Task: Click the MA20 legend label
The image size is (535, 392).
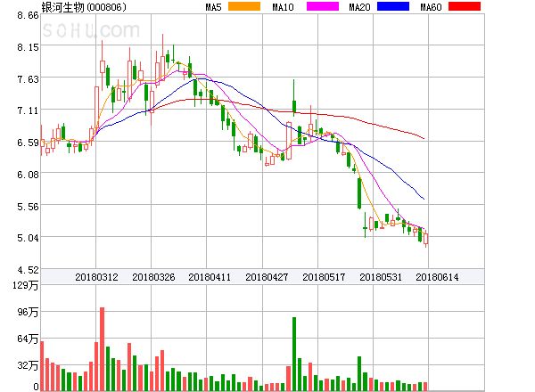Action: click(x=359, y=7)
